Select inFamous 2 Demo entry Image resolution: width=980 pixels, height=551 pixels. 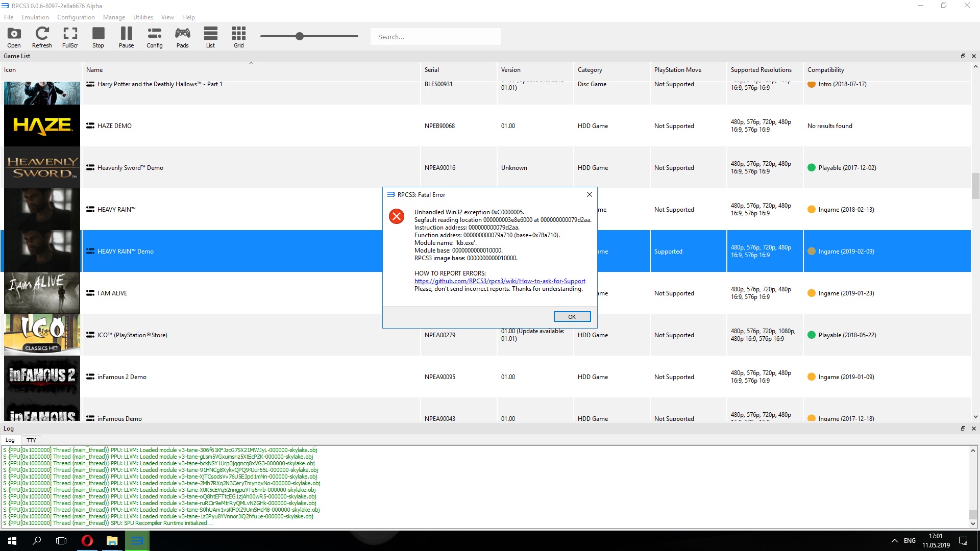pos(121,377)
